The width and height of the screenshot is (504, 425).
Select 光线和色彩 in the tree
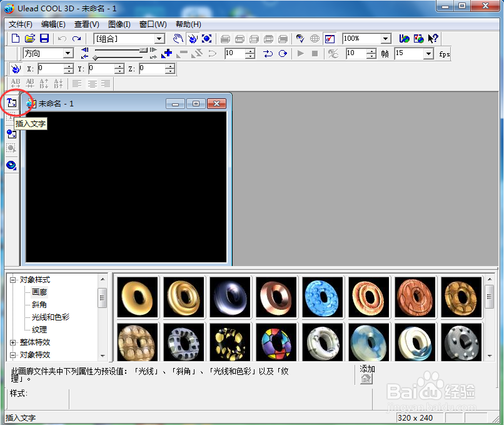(51, 317)
